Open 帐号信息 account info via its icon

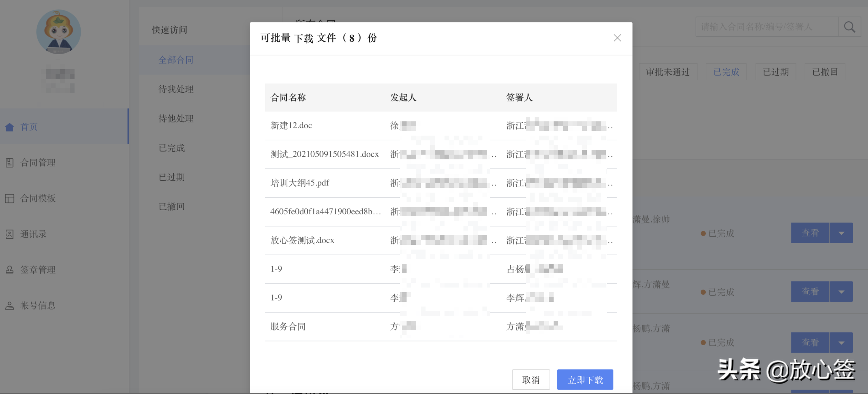(x=10, y=306)
